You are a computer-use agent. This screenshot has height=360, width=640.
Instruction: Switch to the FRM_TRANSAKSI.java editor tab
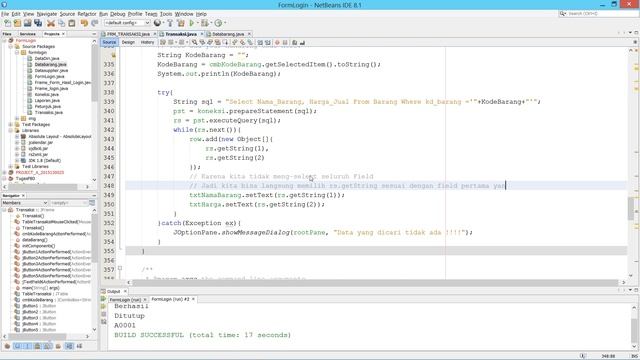(x=128, y=34)
